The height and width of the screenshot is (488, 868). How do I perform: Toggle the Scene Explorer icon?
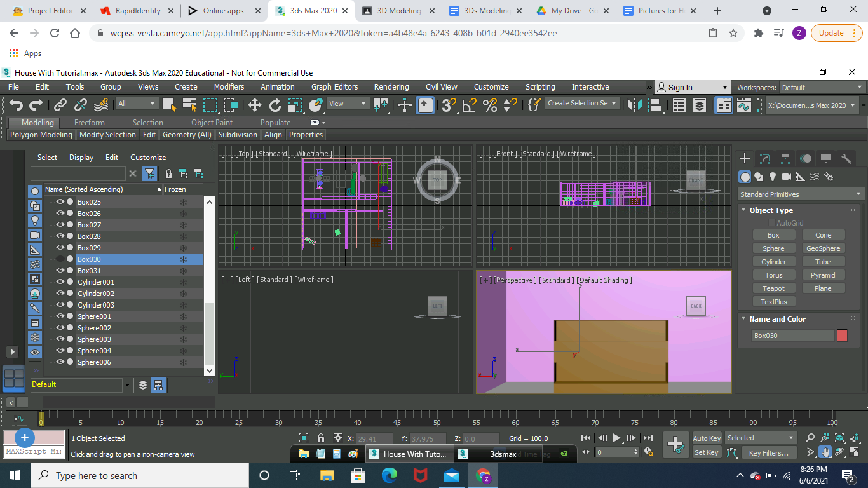click(679, 105)
